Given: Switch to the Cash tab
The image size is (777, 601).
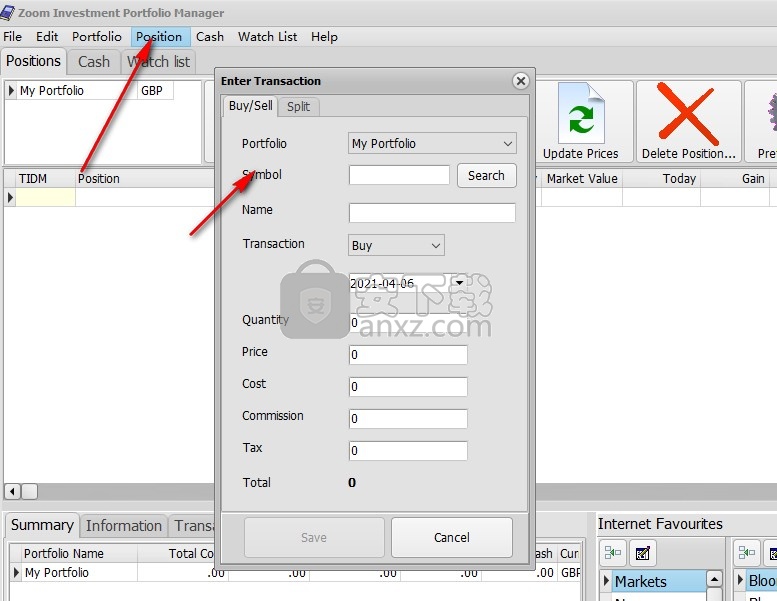Looking at the screenshot, I should coord(94,62).
